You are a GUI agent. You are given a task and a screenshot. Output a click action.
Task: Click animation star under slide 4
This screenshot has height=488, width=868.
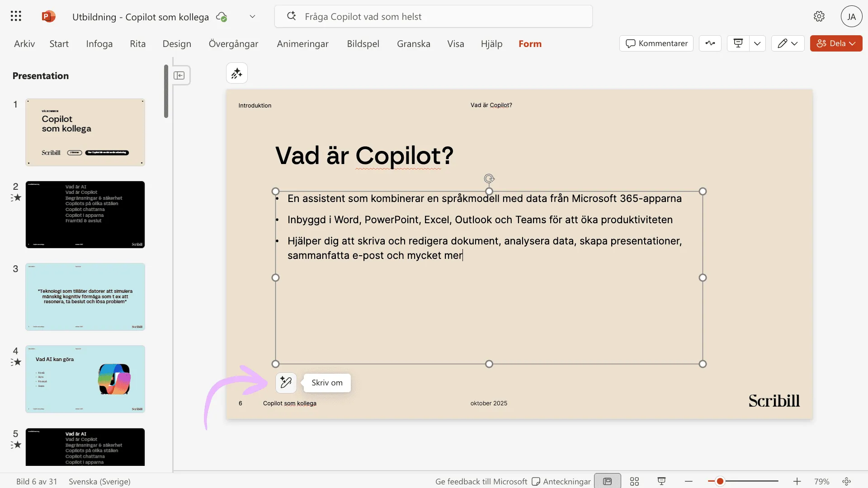coord(16,362)
